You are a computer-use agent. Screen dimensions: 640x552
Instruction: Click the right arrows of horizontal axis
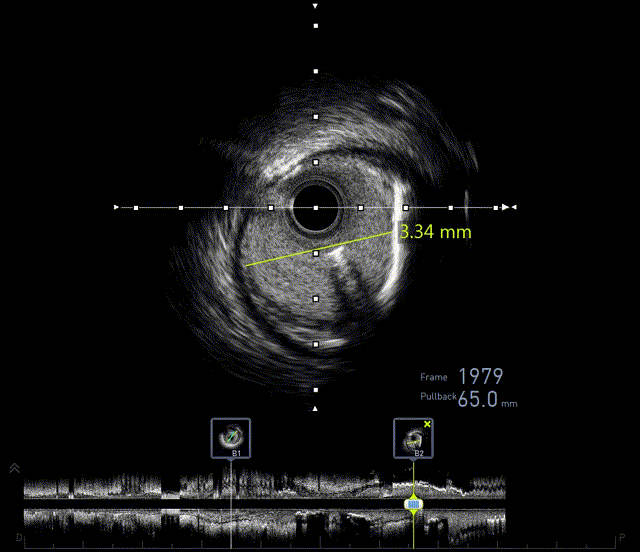[509, 207]
